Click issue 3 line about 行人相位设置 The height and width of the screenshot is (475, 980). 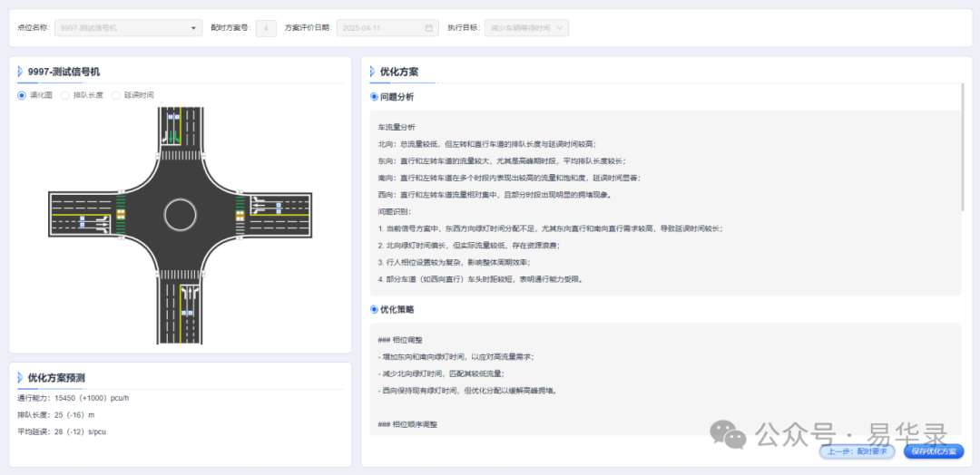(x=454, y=262)
